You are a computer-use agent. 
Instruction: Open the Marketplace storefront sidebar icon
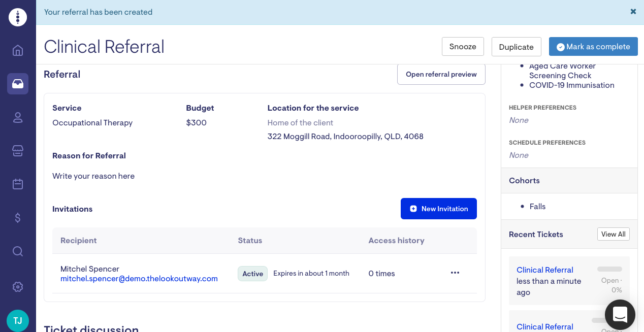18,151
